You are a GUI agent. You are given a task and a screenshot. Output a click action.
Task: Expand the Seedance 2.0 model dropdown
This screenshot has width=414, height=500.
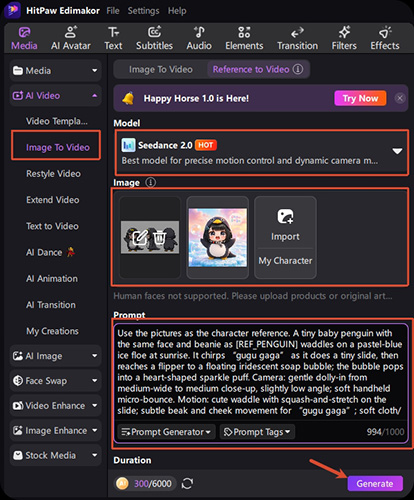[x=397, y=151]
